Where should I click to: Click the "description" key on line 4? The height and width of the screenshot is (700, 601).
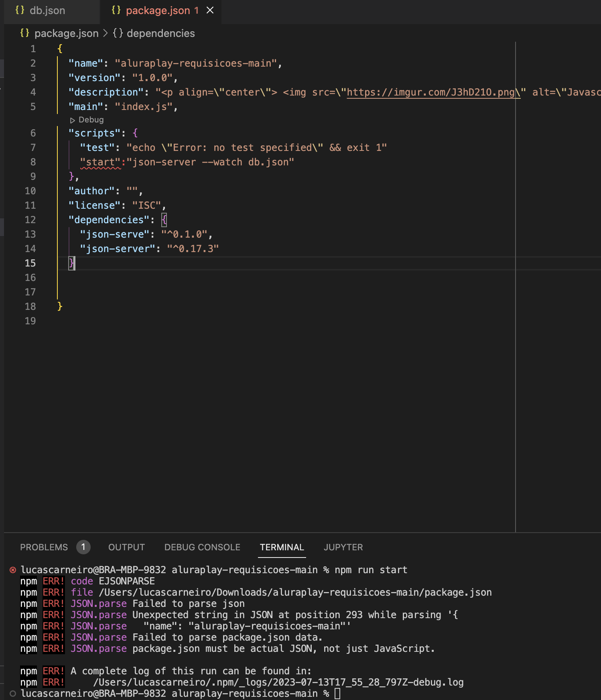pyautogui.click(x=106, y=92)
